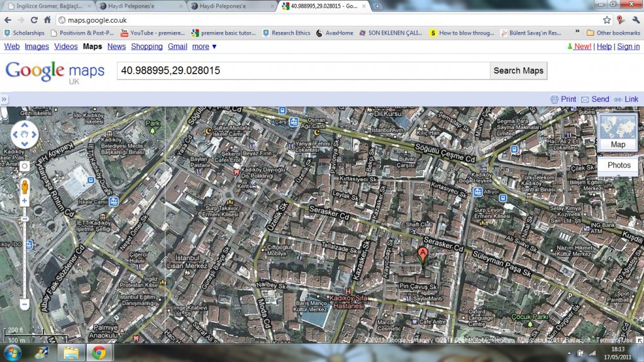The height and width of the screenshot is (362, 644).
Task: Click the Google maps logo
Action: (x=55, y=72)
